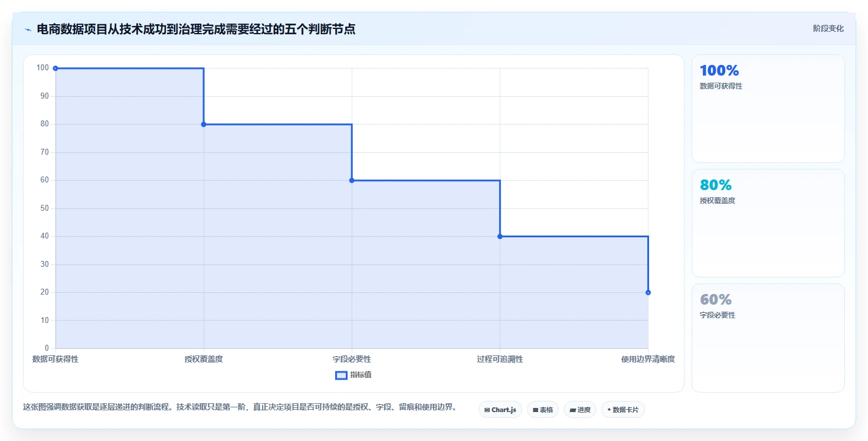Click the data point at 数据可获得性 100
Image resolution: width=868 pixels, height=441 pixels.
coord(55,68)
